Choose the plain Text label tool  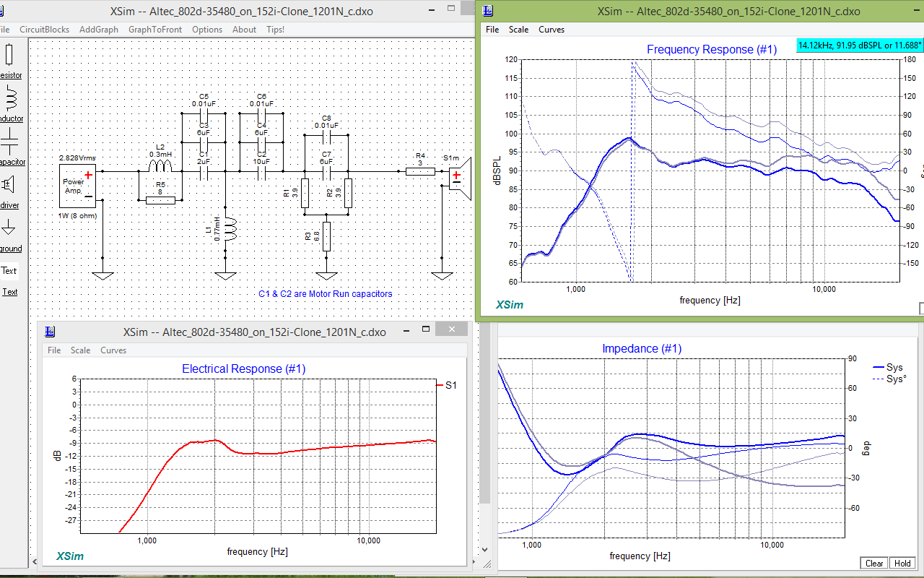coord(9,271)
